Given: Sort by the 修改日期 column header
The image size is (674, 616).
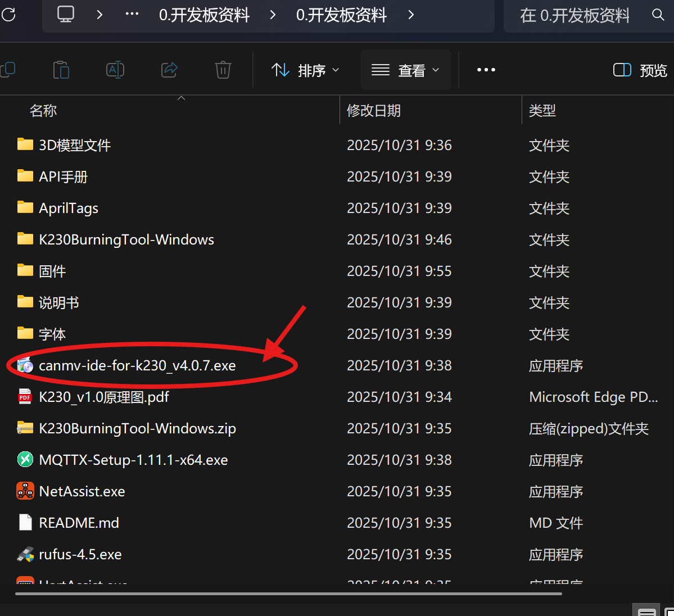Looking at the screenshot, I should tap(374, 111).
